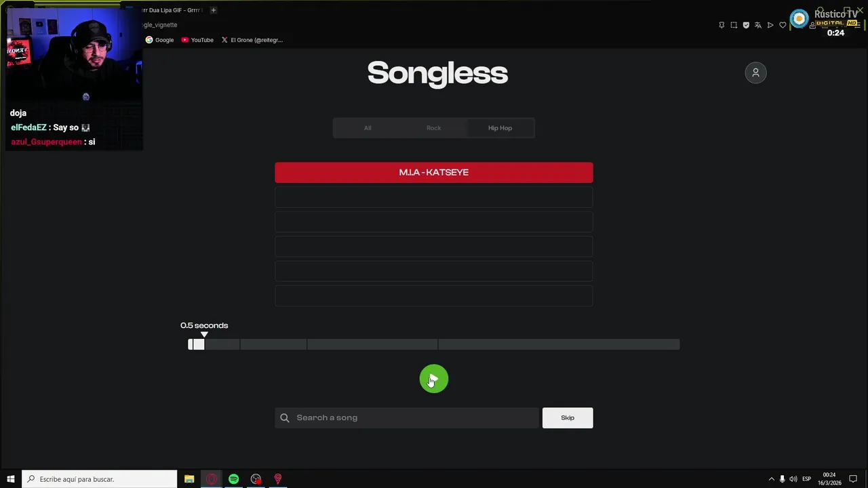Switch to the Hip Hop tab

click(x=500, y=128)
